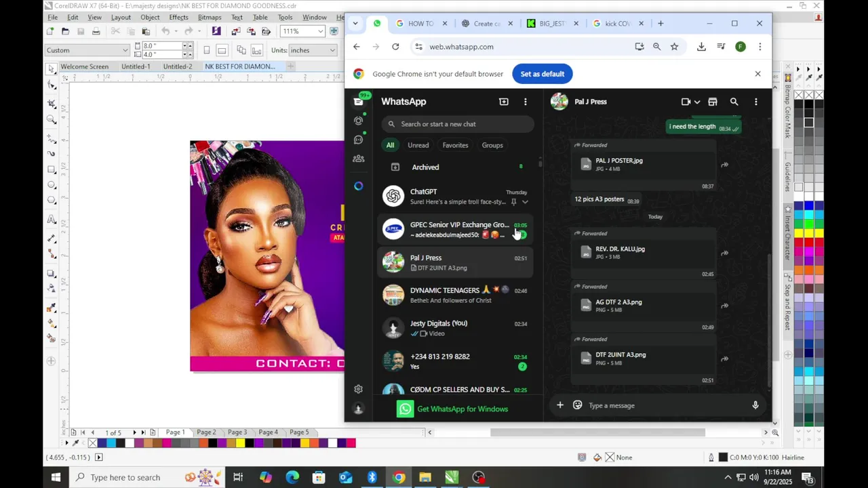Viewport: 868px width, 488px height.
Task: Select the Groups chat filter
Action: (492, 145)
